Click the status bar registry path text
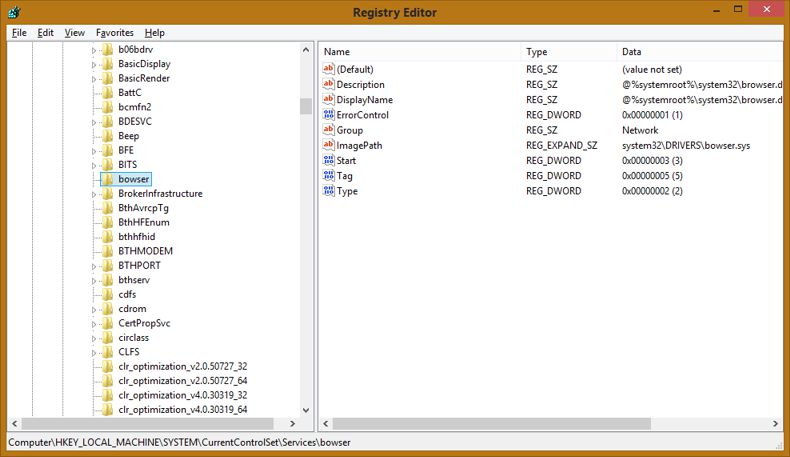The image size is (790, 457). (179, 442)
